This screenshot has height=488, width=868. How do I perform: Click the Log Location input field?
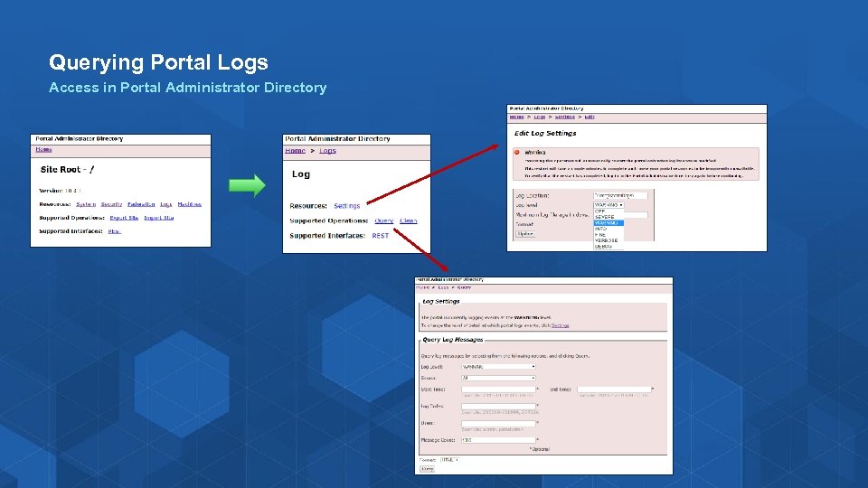[x=620, y=195]
